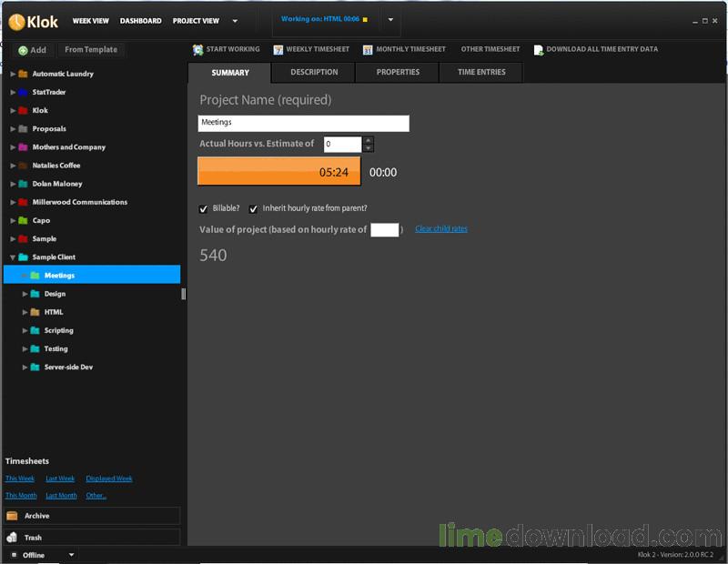The width and height of the screenshot is (728, 564).
Task: Open Displayed Week timesheet link
Action: tap(109, 478)
